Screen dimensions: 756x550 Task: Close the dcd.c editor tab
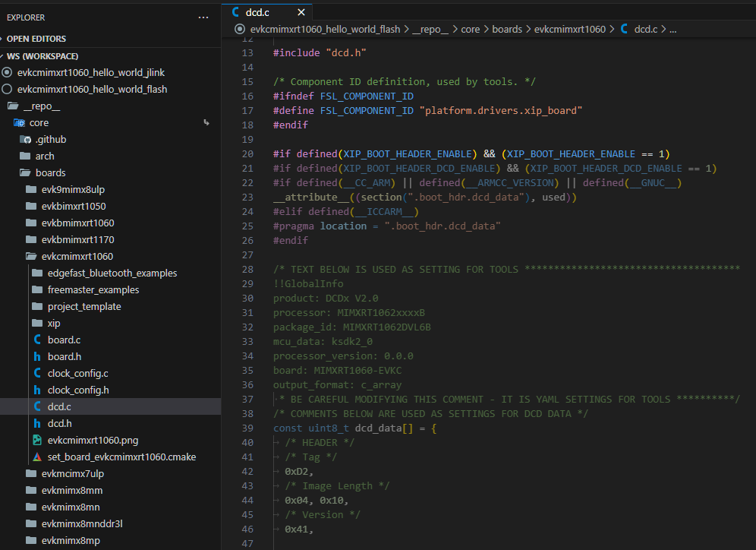(301, 12)
